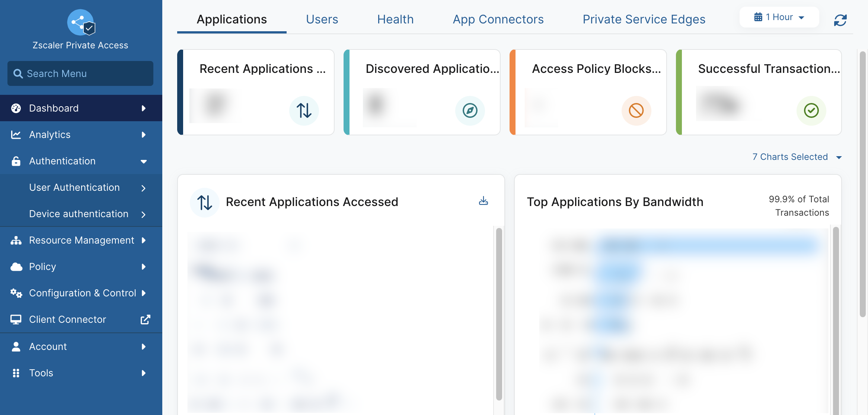Screen dimensions: 868x415
Task: Switch to the Users tab
Action: [322, 19]
